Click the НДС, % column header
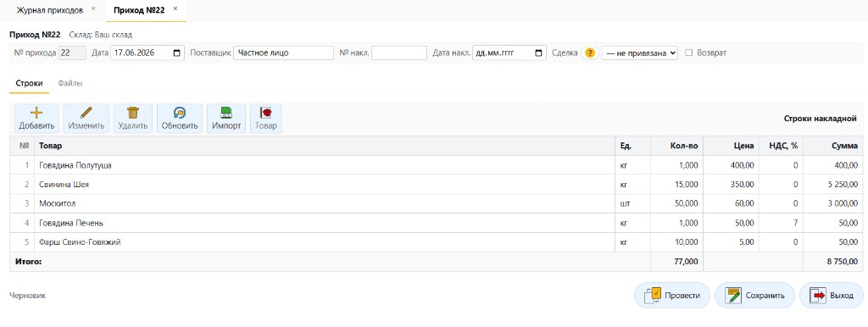868x327 pixels. [x=781, y=146]
